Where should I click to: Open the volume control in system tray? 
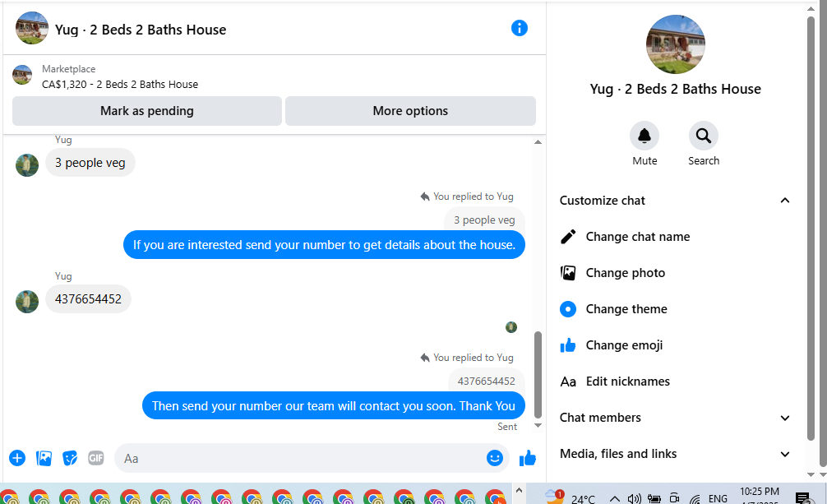634,498
